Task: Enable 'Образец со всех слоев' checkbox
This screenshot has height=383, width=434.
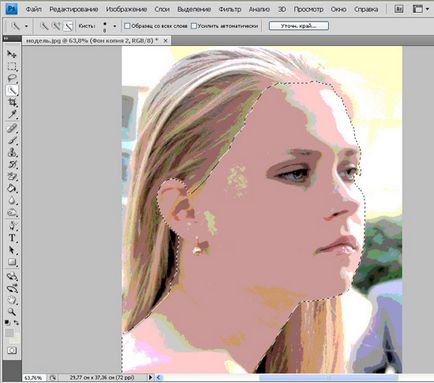Action: tap(127, 26)
